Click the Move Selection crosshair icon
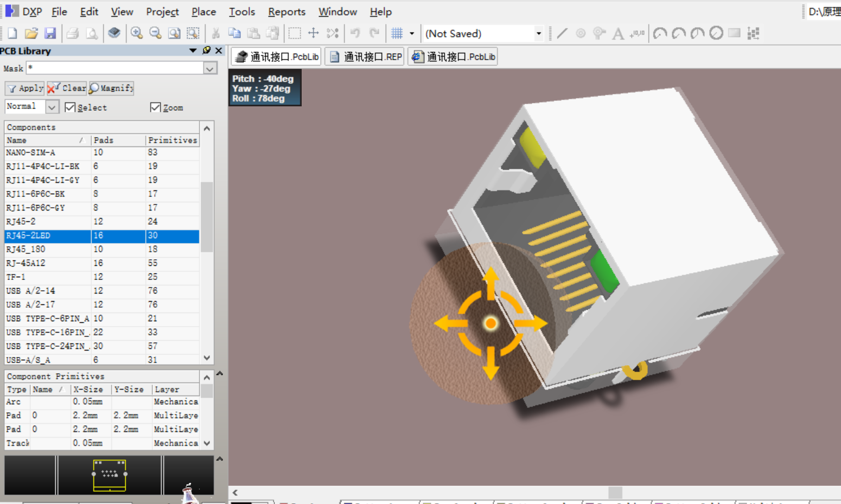The height and width of the screenshot is (504, 841). click(x=314, y=33)
